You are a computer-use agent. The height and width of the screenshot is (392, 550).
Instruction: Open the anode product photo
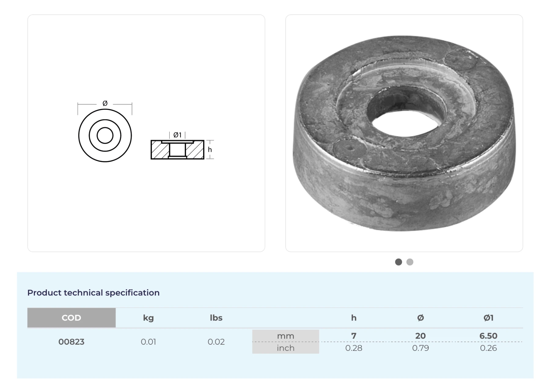click(x=404, y=133)
